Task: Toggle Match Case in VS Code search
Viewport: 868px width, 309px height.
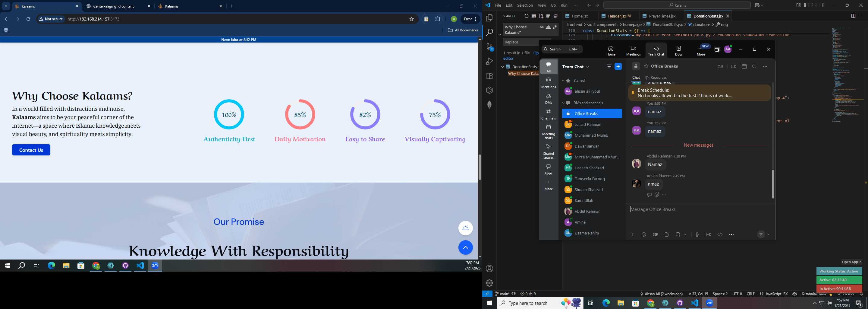Action: coord(541,27)
